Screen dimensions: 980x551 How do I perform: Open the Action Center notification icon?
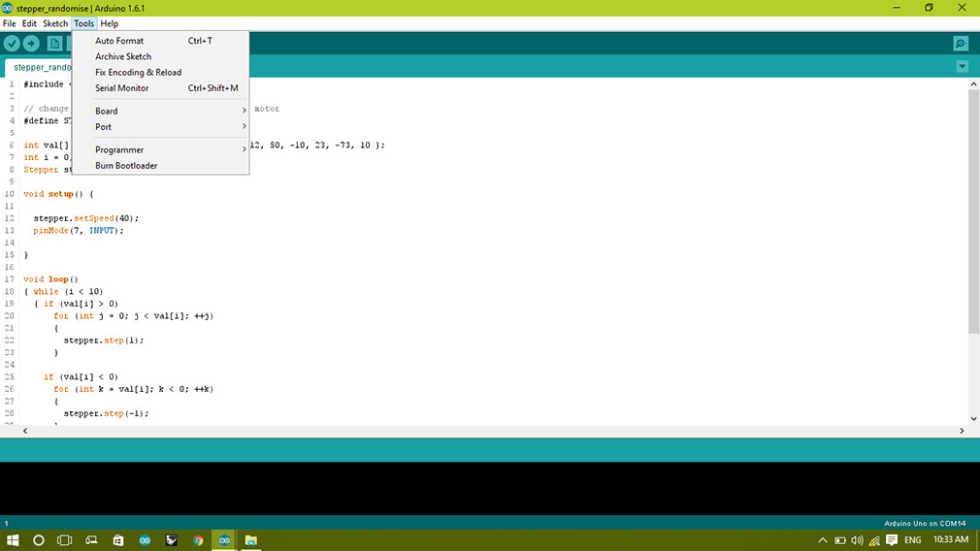[x=892, y=540]
